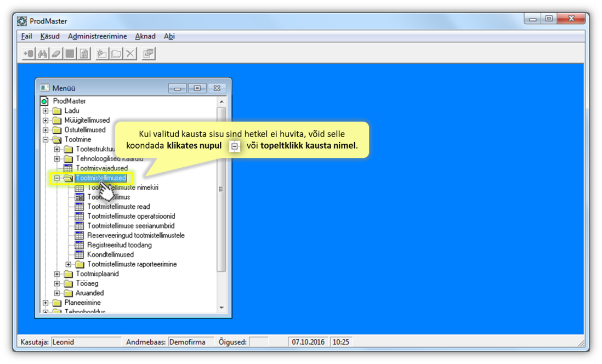Click the Tootmistellimuste nimekiri table icon
The width and height of the screenshot is (602, 364).
[x=79, y=187]
